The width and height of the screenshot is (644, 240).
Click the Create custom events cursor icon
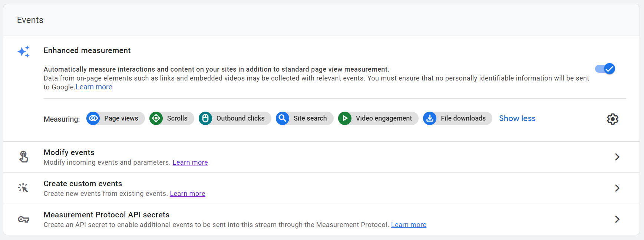(x=23, y=188)
